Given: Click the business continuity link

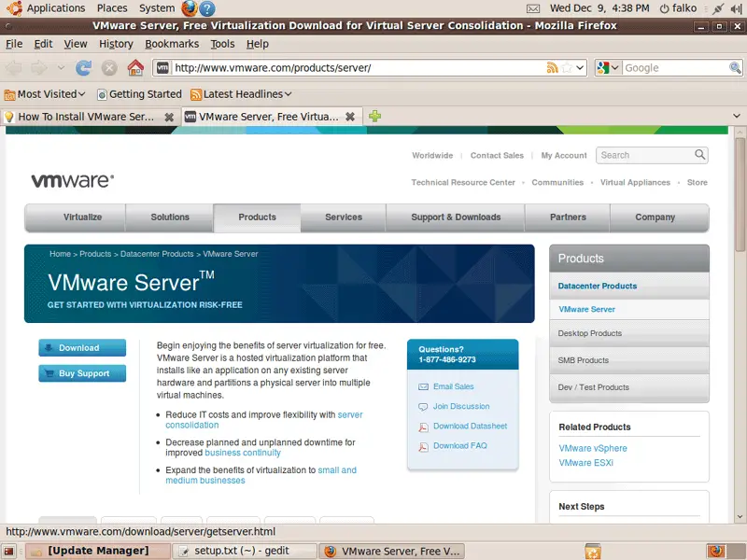Looking at the screenshot, I should (x=243, y=453).
